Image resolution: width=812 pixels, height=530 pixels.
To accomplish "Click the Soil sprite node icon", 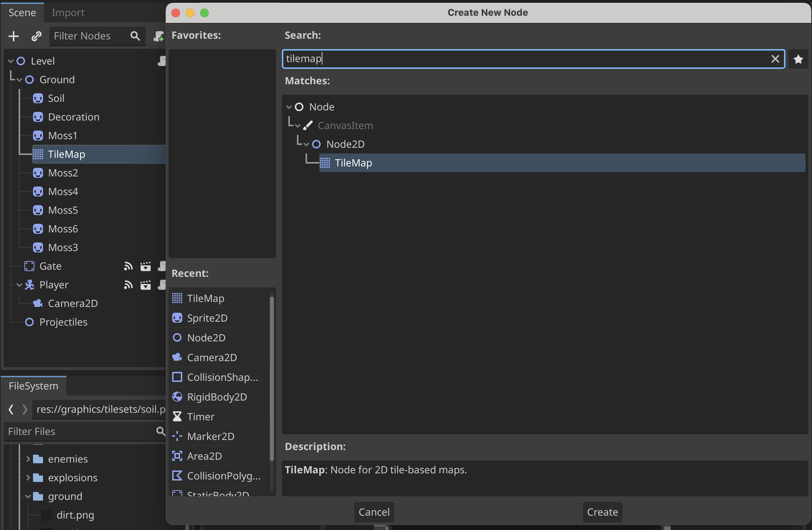I will point(38,98).
